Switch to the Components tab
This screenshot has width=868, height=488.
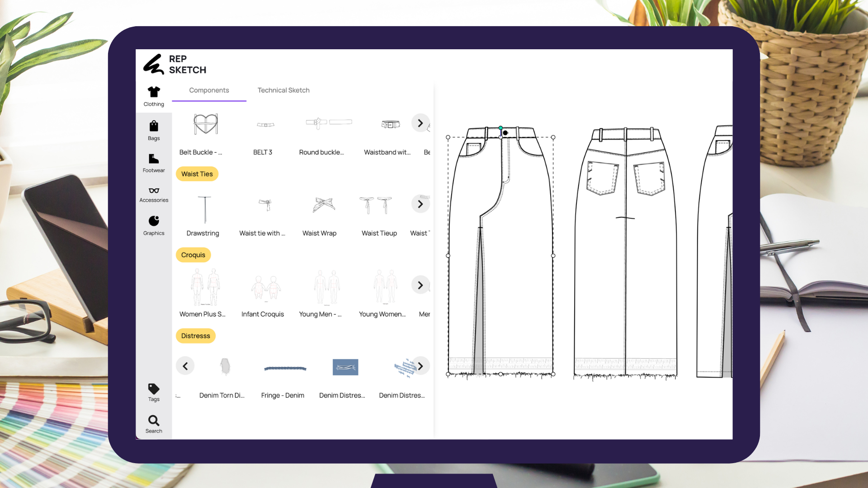tap(209, 90)
